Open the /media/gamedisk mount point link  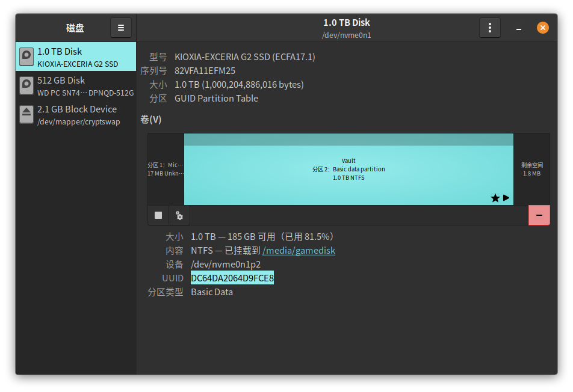coord(299,250)
